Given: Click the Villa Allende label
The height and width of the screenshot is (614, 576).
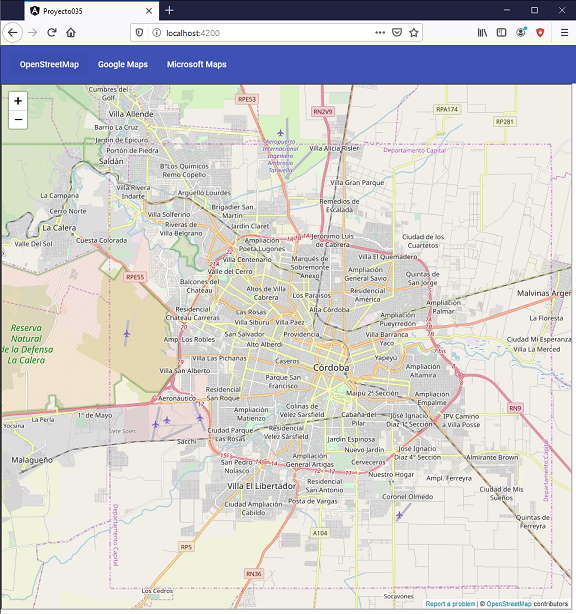Looking at the screenshot, I should coord(131,114).
